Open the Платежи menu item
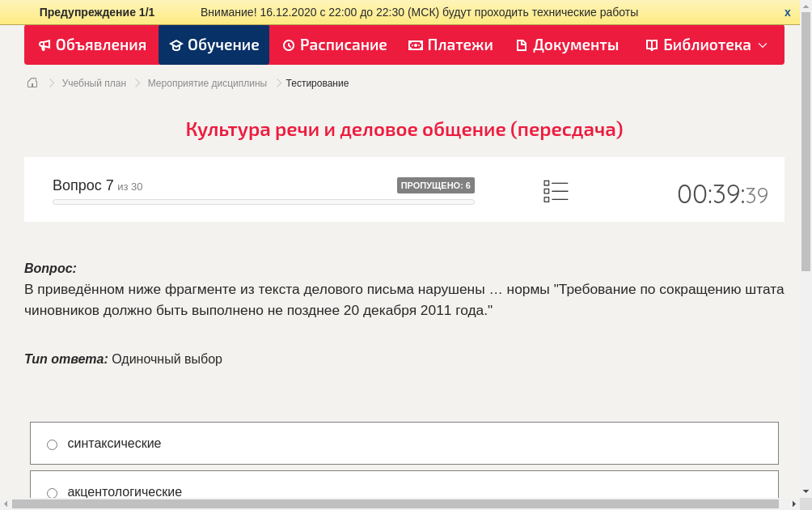The height and width of the screenshot is (510, 812). point(450,45)
